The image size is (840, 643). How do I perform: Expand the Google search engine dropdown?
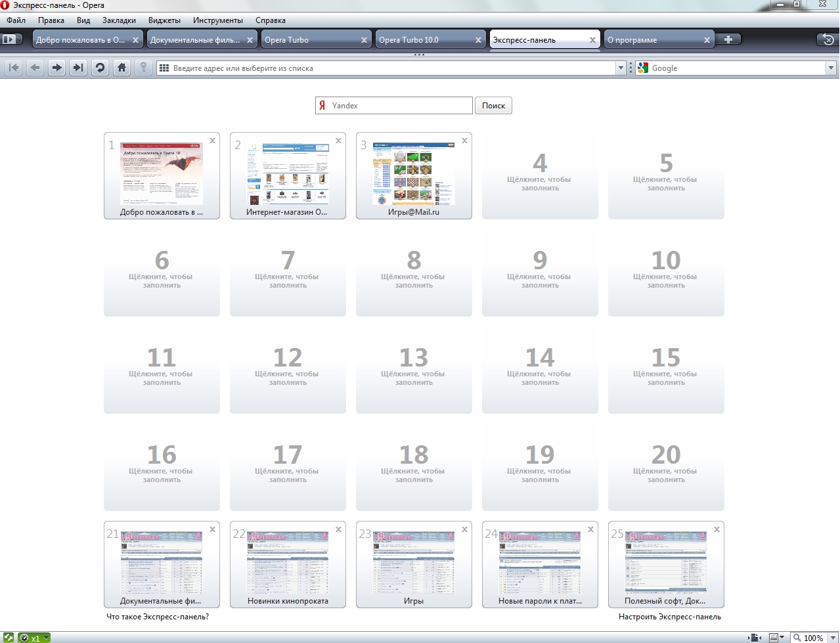click(x=831, y=68)
